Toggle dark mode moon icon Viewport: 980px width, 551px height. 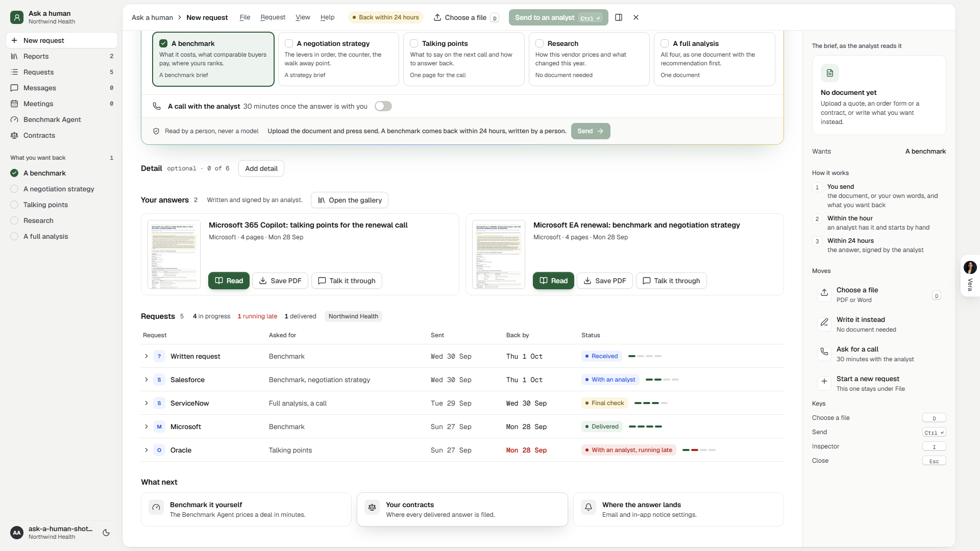(106, 533)
